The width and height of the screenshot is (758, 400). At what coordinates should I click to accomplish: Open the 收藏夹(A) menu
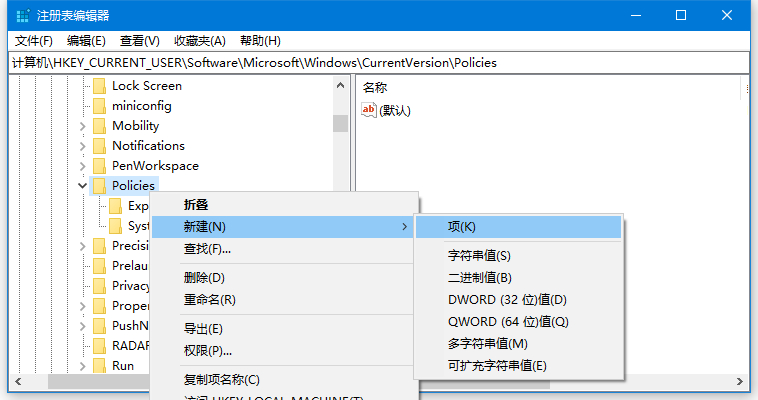pos(200,41)
